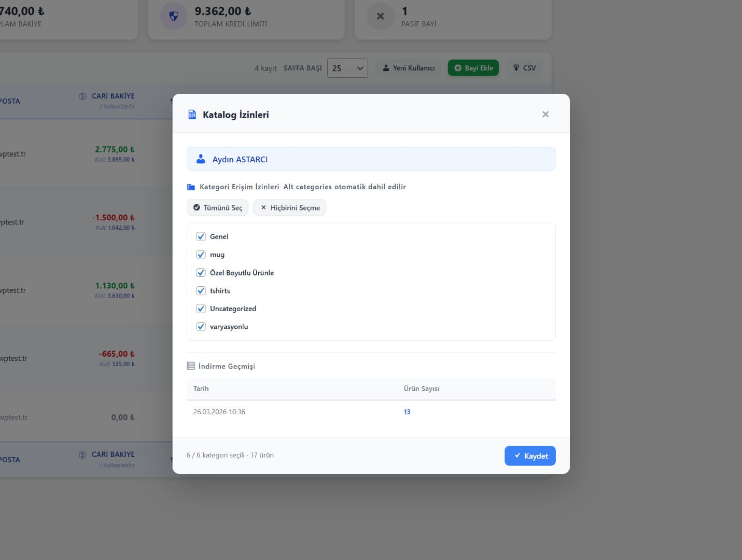Click the currency icon beside Cari Bakiye header
742x560 pixels.
(x=82, y=96)
